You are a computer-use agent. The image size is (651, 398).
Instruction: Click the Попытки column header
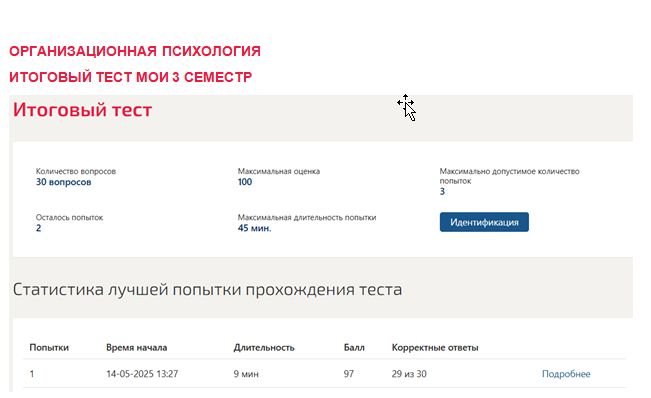click(x=49, y=348)
